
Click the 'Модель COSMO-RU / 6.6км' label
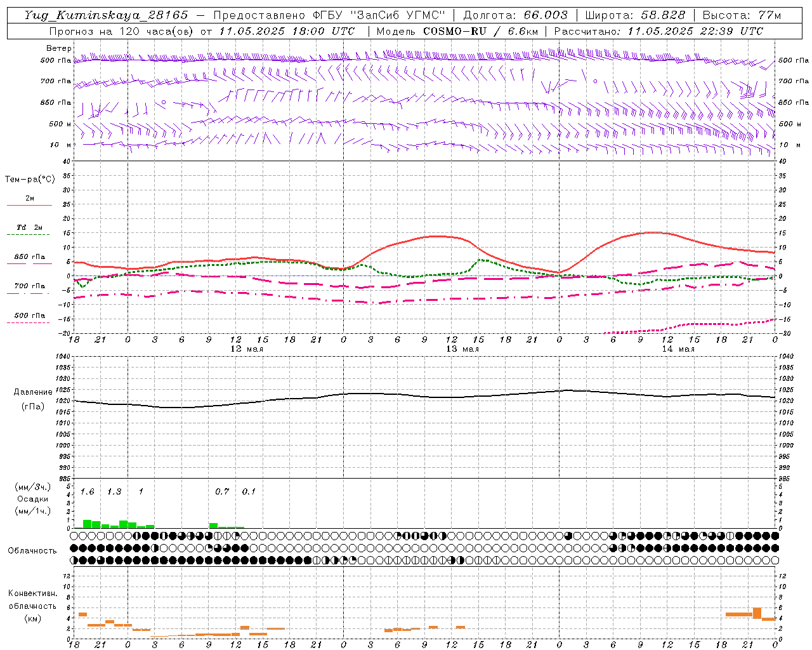457,31
